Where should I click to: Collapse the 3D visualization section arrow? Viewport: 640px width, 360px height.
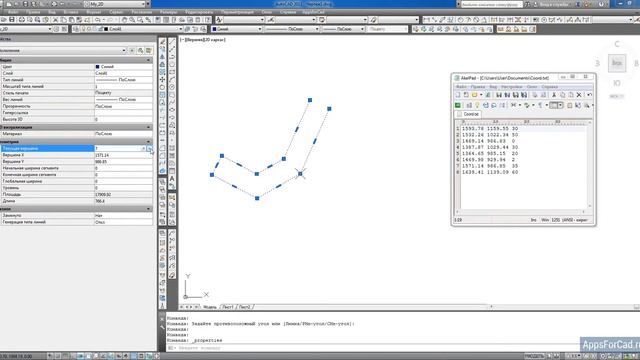point(149,127)
